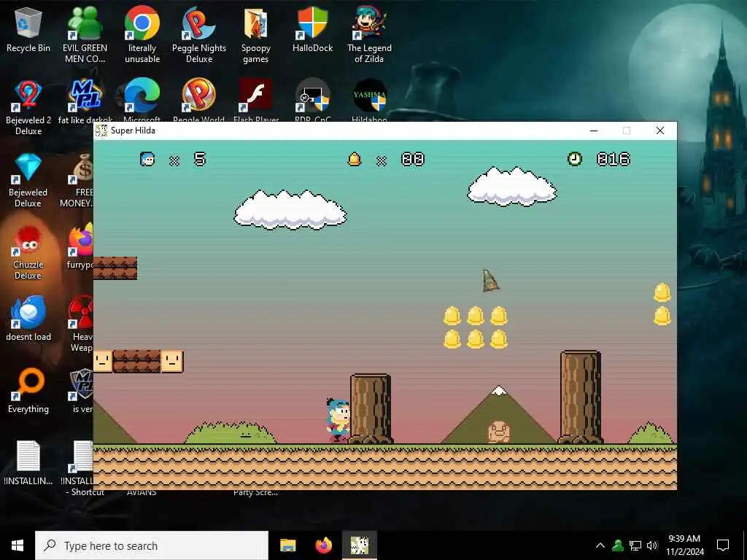This screenshot has height=560, width=747.
Task: Click the Super Hilda title bar icon
Action: tap(101, 131)
